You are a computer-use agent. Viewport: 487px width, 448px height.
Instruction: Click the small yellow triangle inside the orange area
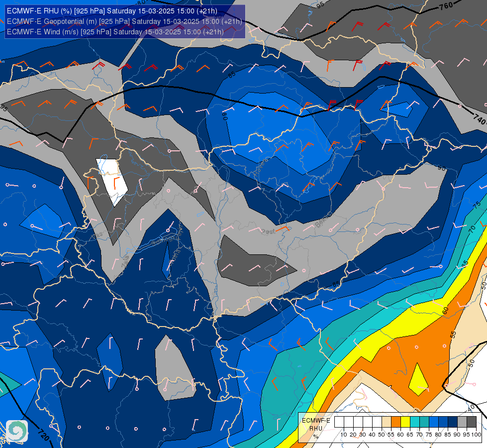[418, 380]
